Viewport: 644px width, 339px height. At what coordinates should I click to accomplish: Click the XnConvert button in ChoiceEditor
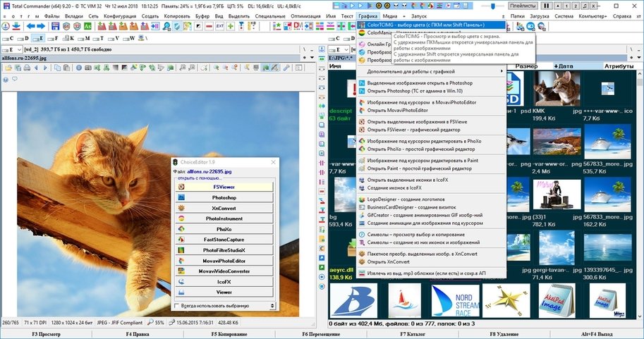coord(224,208)
